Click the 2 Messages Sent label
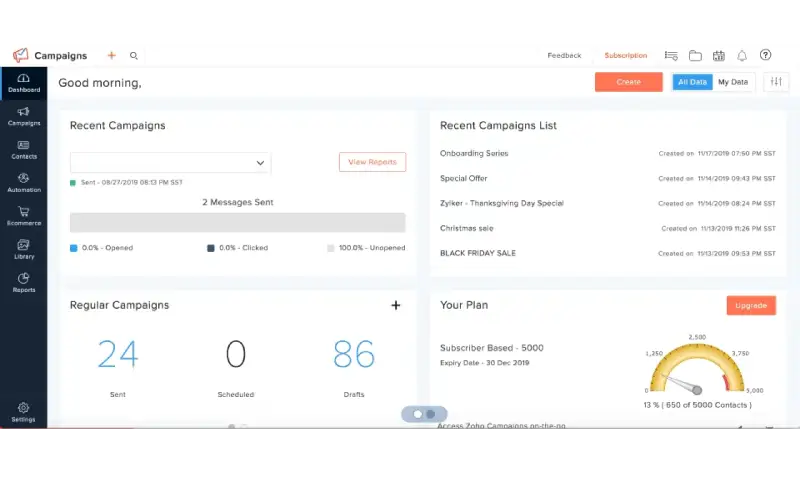 point(238,202)
